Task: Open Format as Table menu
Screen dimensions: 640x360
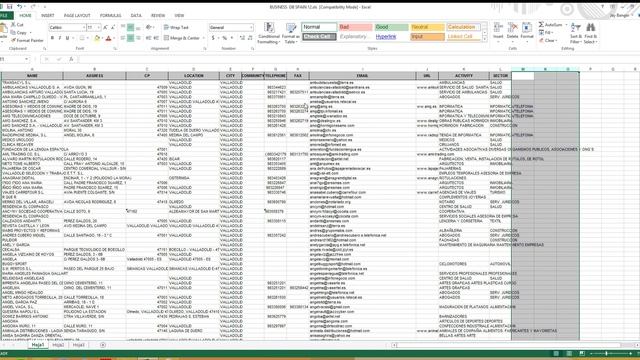Action: click(x=291, y=33)
